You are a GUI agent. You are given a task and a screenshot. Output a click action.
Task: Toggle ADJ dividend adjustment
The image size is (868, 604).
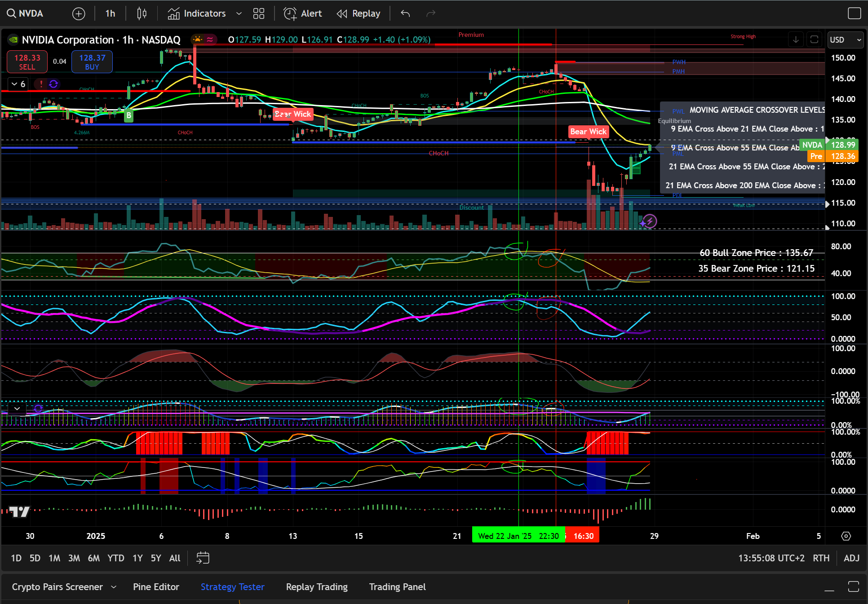(852, 558)
